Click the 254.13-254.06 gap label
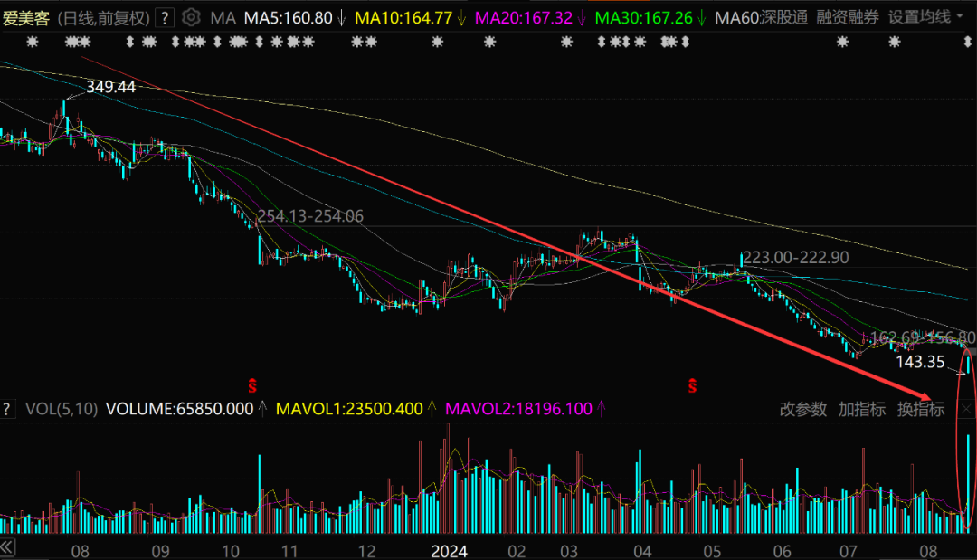The height and width of the screenshot is (560, 977). point(310,216)
